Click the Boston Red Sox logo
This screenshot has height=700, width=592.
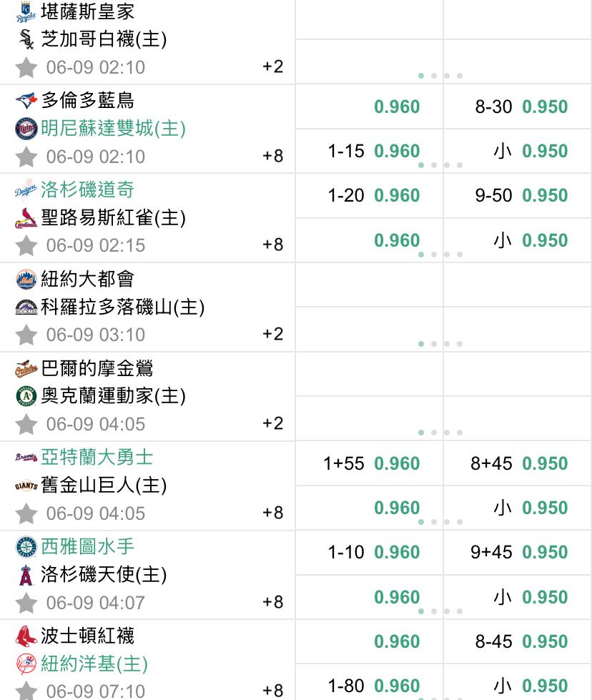tap(26, 636)
